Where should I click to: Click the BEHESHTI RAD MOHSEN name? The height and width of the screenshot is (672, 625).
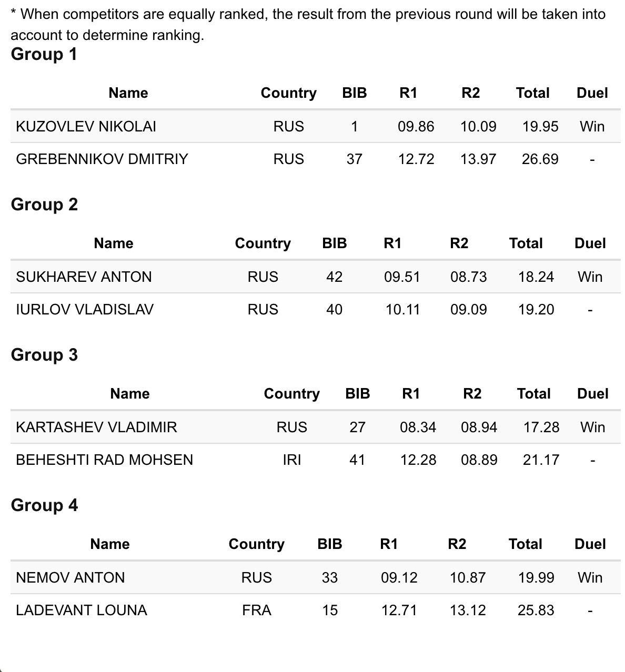pos(104,460)
